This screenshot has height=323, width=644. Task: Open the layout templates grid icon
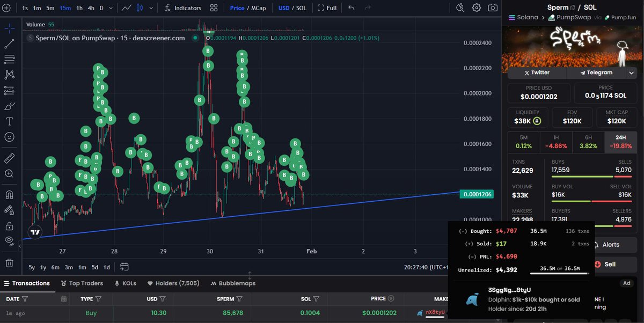(x=214, y=8)
